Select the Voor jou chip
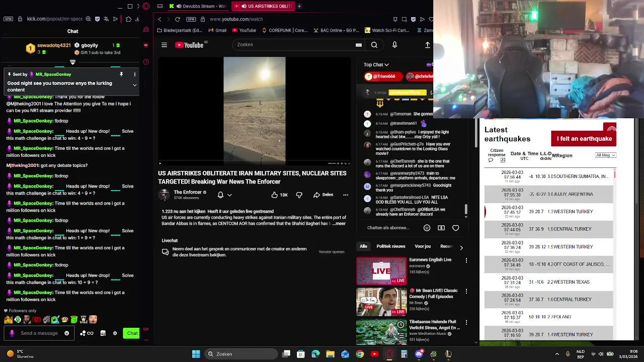 [x=423, y=246]
